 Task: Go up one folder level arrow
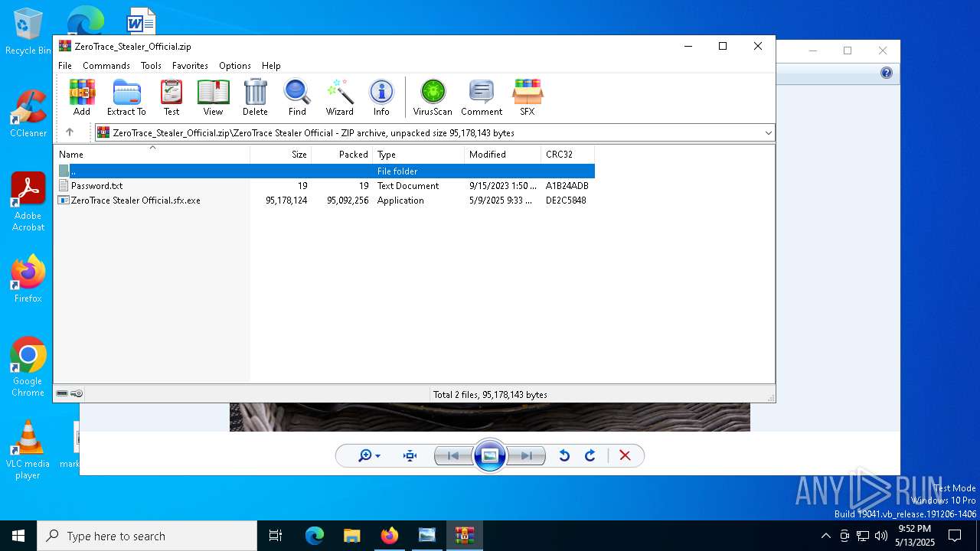pos(69,132)
